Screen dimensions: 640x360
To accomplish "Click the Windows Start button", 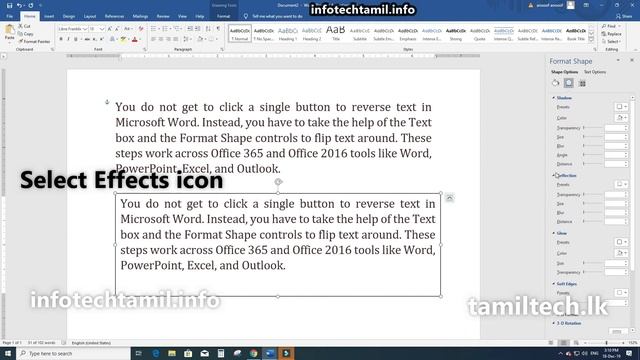I will 7,353.
